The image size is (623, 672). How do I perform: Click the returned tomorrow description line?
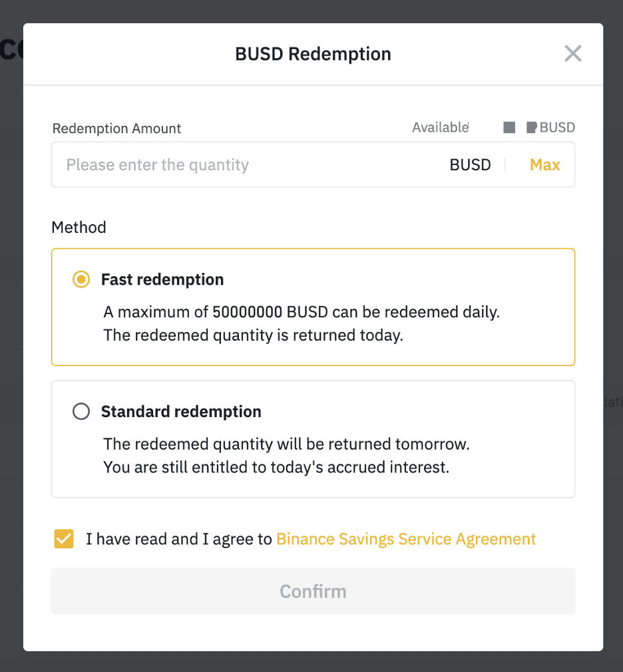(x=286, y=444)
